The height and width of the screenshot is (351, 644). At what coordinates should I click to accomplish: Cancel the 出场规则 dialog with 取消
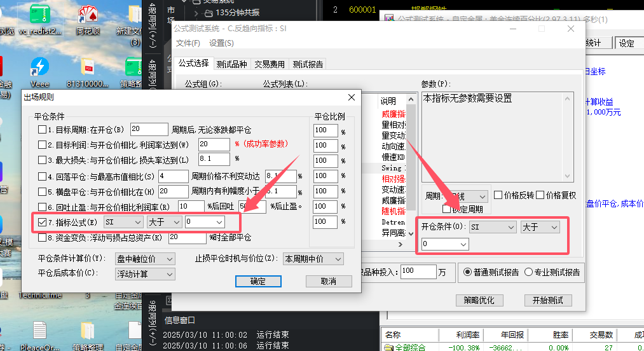point(329,281)
